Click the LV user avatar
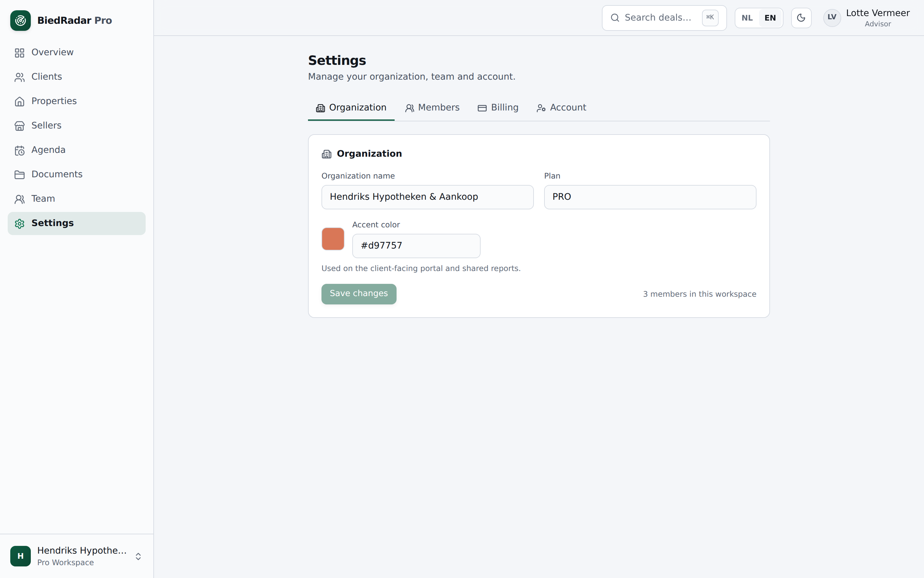Viewport: 924px width, 578px height. click(832, 18)
